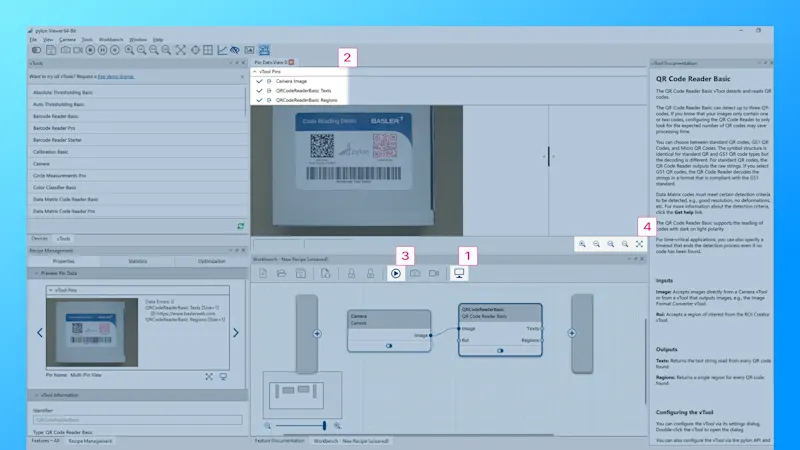
Task: Click the Workbench zoom slider handle
Action: coord(322,425)
